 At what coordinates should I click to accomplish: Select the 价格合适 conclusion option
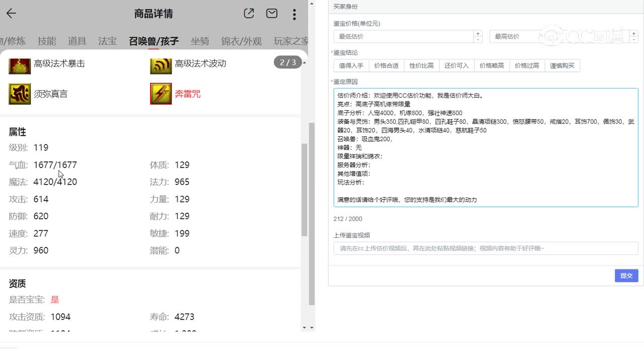(386, 65)
